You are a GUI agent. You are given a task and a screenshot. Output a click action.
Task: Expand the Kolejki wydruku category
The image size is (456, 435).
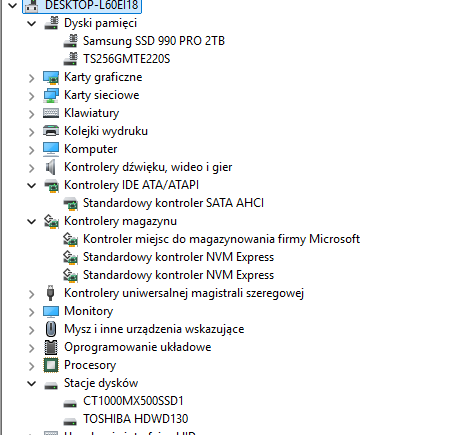(31, 132)
